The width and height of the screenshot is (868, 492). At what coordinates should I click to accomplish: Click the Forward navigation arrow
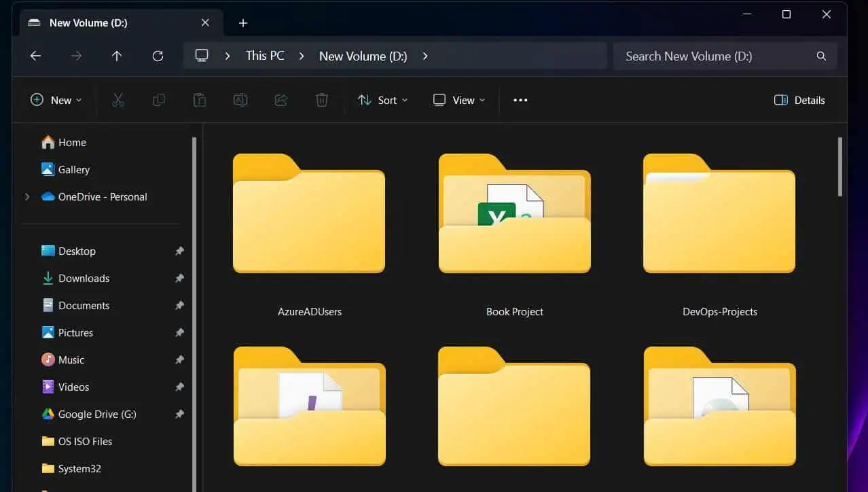[76, 56]
